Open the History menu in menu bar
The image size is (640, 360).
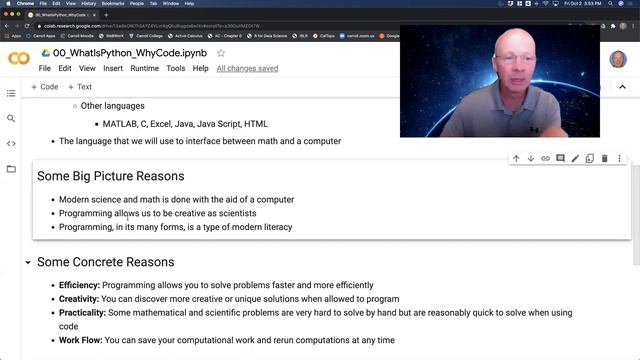click(89, 3)
